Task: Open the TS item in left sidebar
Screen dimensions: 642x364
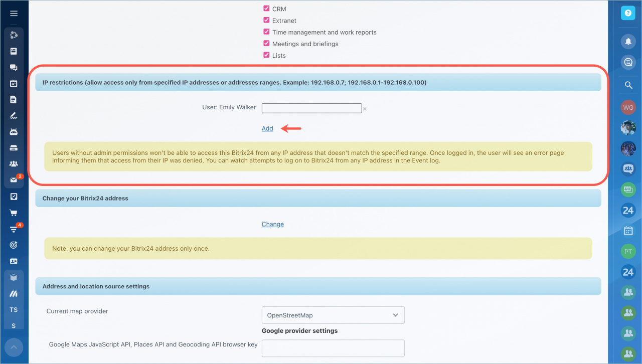Action: tap(14, 310)
